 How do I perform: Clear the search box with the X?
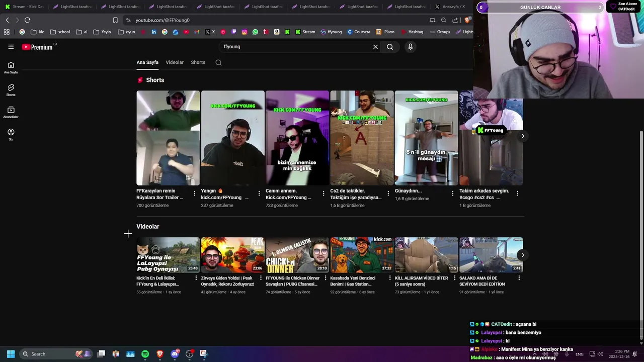375,47
